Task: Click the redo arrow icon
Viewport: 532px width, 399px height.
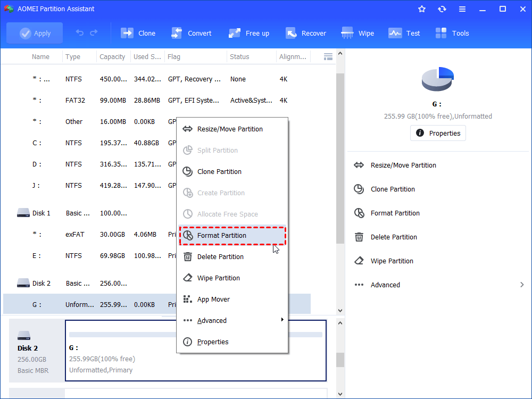Action: click(94, 32)
